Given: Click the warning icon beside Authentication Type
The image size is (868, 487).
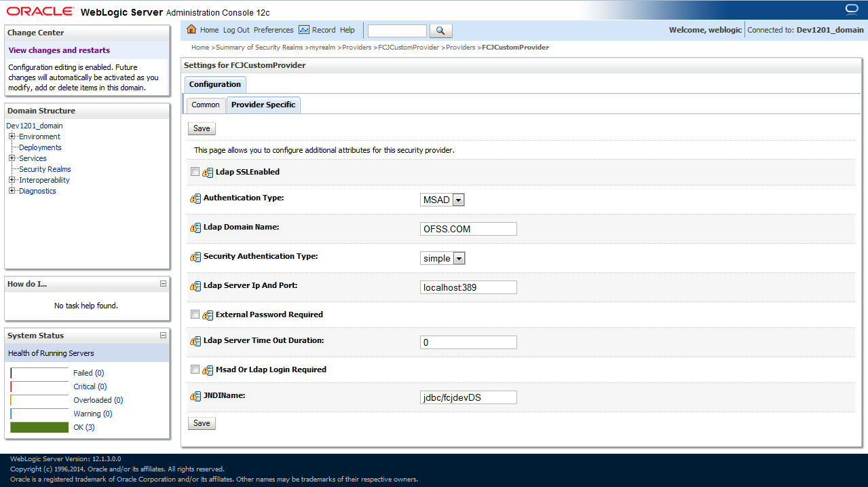Looking at the screenshot, I should click(x=195, y=198).
